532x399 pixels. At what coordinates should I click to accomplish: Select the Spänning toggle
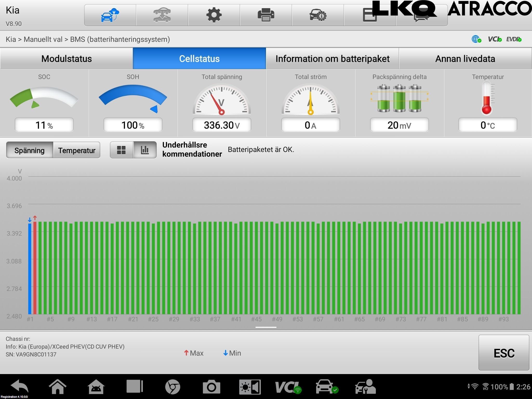click(30, 150)
